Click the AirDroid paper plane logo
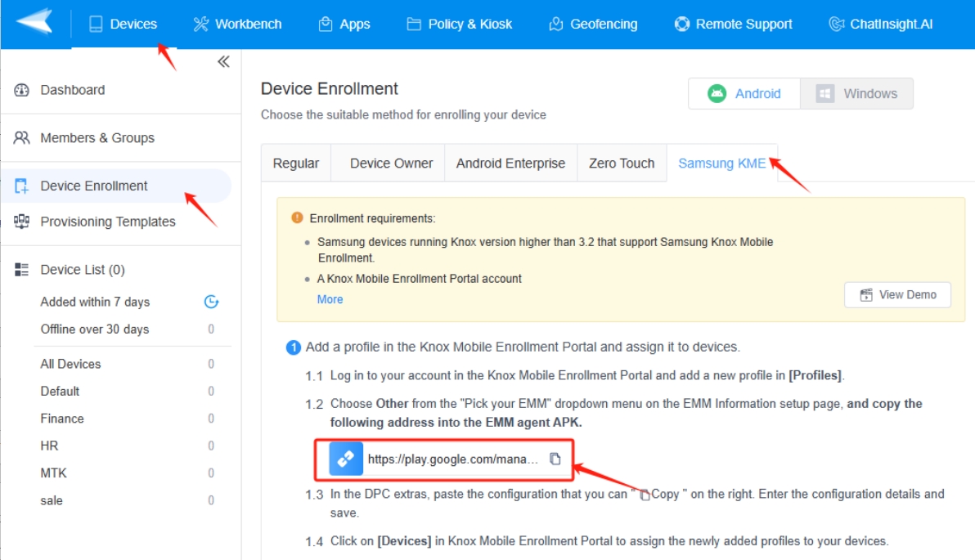Viewport: 975px width, 560px height. (35, 22)
